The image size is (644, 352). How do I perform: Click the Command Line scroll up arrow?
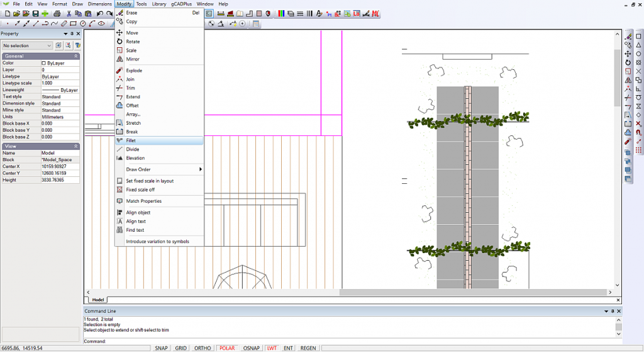pos(619,320)
